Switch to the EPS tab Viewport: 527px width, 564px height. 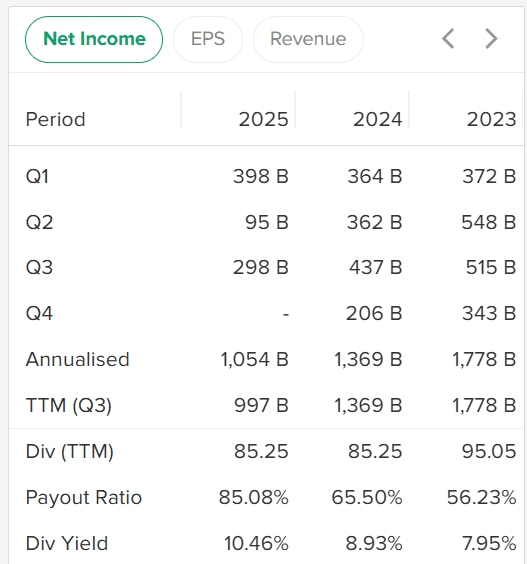point(208,39)
